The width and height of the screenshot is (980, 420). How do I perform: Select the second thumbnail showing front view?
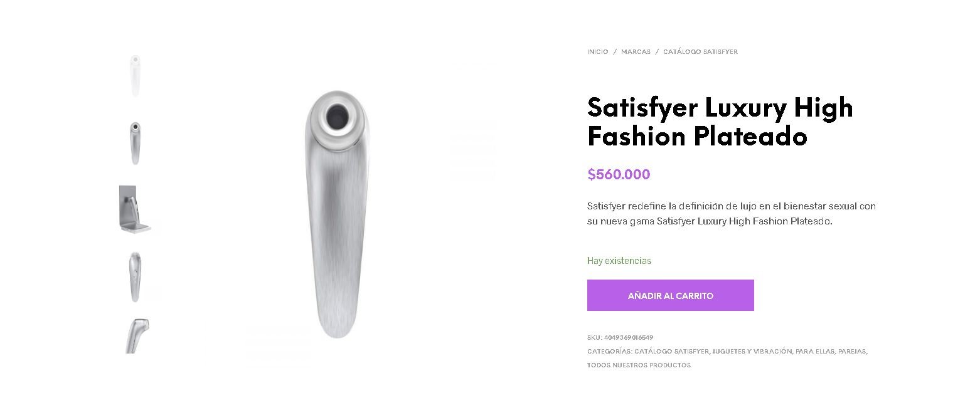(135, 143)
